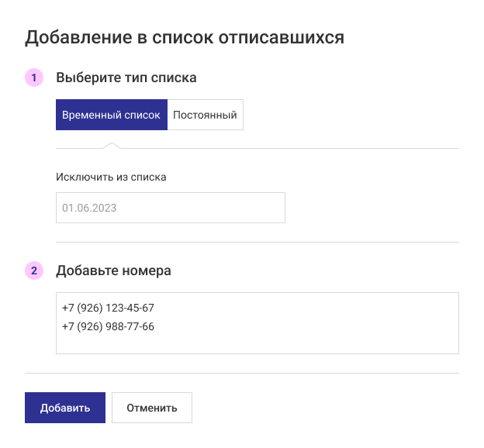Click the divider below the date field
Image resolution: width=484 pixels, height=448 pixels.
(x=258, y=242)
